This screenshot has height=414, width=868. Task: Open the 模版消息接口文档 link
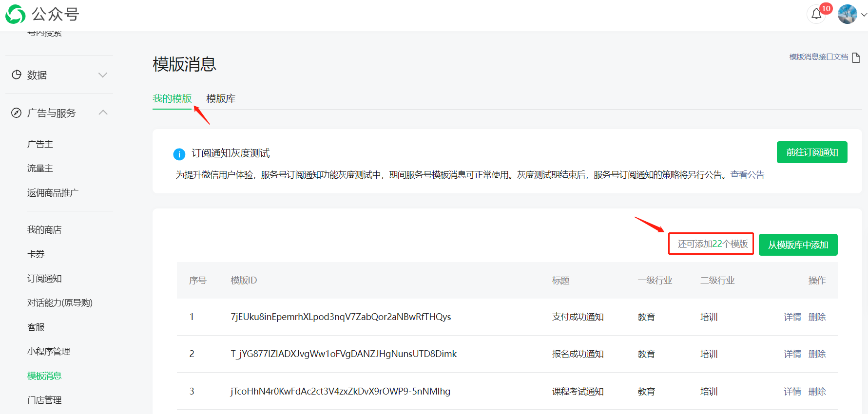pyautogui.click(x=819, y=57)
